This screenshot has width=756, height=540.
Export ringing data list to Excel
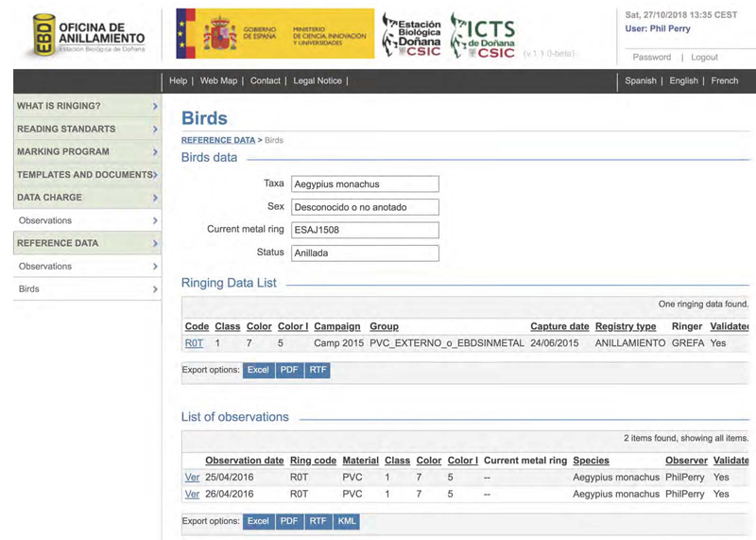click(x=258, y=370)
